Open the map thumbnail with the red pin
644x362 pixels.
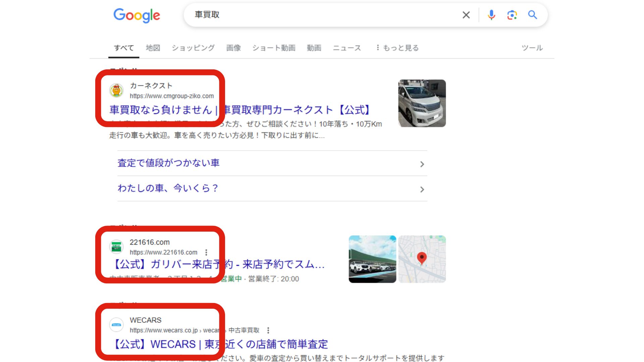pos(422,259)
